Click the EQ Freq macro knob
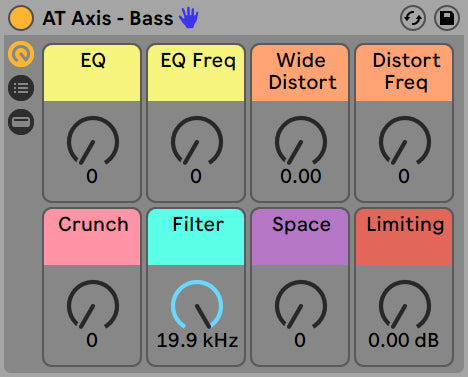Image resolution: width=468 pixels, height=377 pixels. click(197, 141)
